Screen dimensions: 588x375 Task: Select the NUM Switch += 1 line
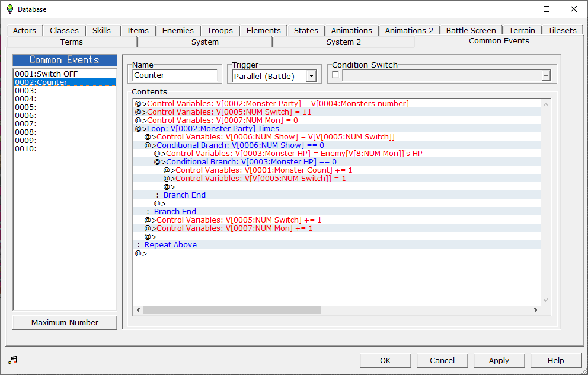pyautogui.click(x=337, y=220)
